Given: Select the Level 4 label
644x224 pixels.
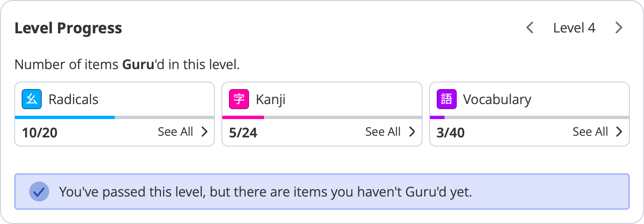Looking at the screenshot, I should (574, 28).
